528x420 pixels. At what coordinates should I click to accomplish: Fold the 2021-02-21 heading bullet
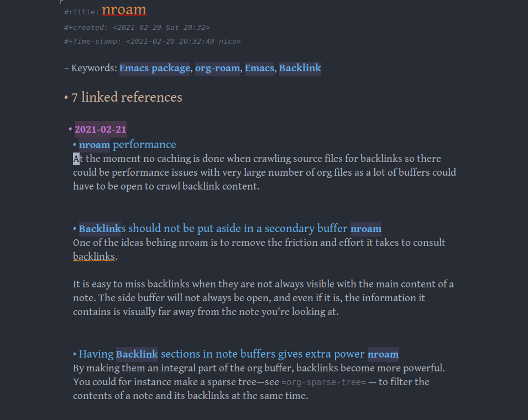pos(70,129)
